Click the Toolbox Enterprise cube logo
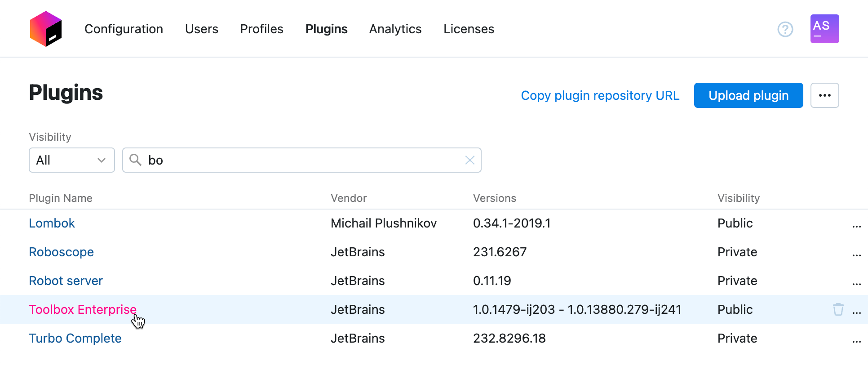 46,29
